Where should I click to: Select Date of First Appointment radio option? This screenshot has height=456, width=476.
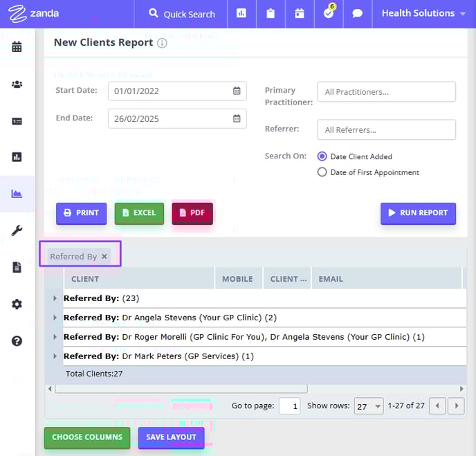(322, 172)
